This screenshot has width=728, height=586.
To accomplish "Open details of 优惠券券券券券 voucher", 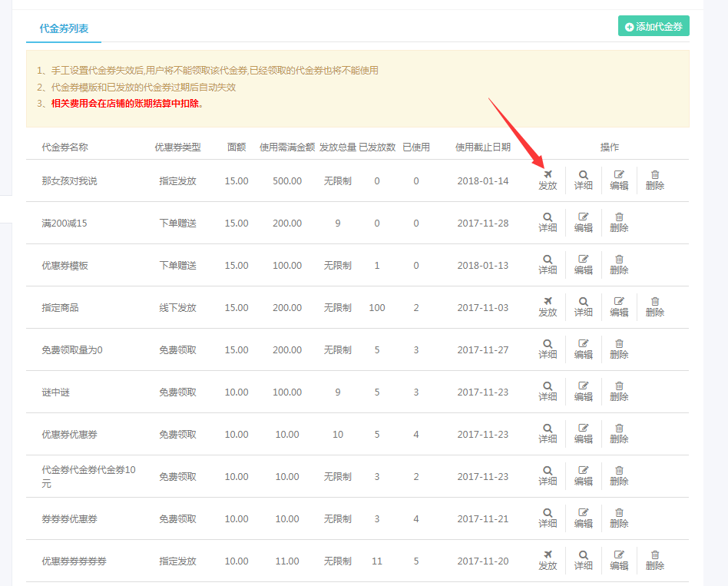I will coord(584,560).
